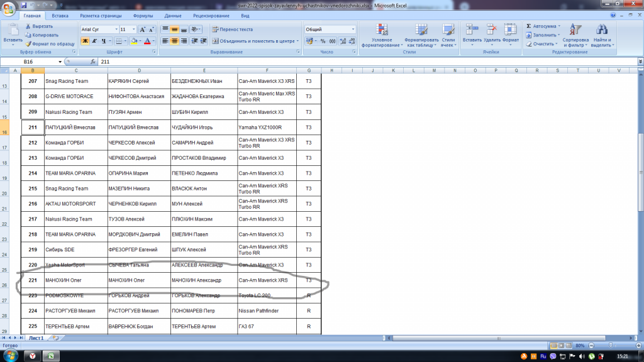Switch to the Формулы ribbon tab
The height and width of the screenshot is (362, 644).
pos(143,15)
